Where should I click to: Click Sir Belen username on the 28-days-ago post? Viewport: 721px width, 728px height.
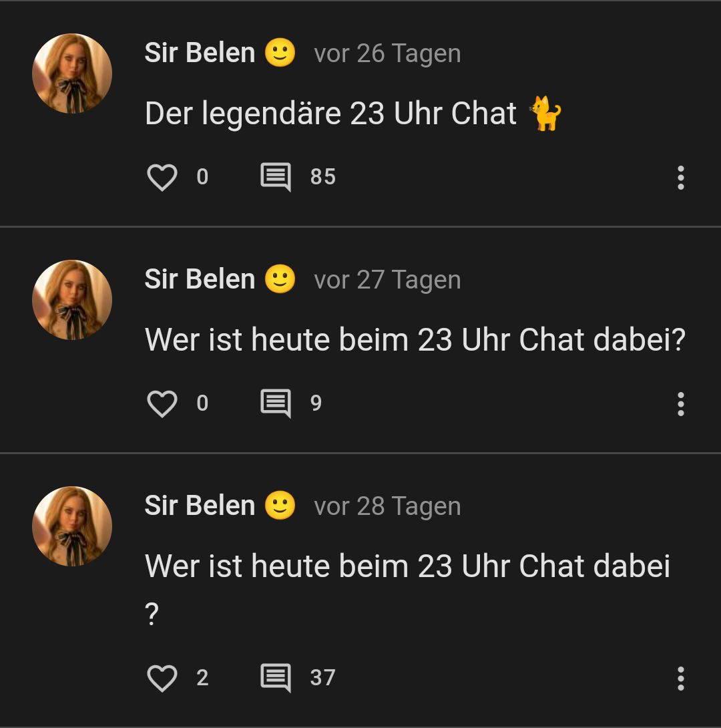coord(200,506)
